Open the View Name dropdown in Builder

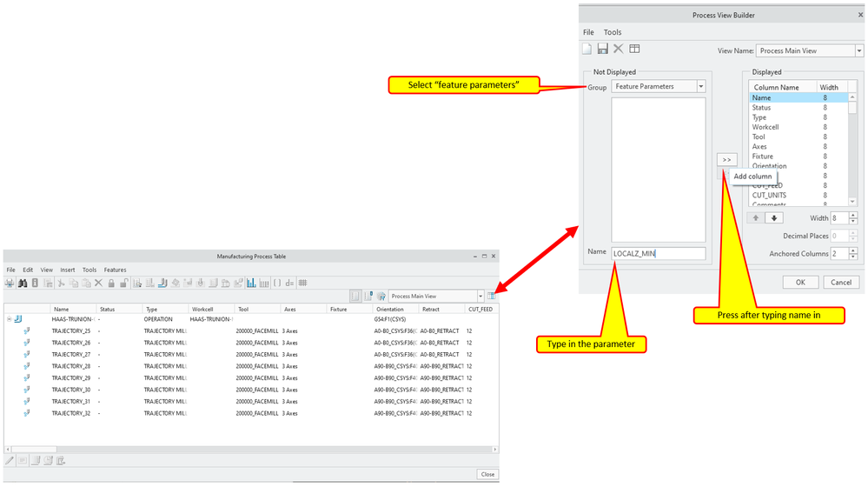(859, 50)
